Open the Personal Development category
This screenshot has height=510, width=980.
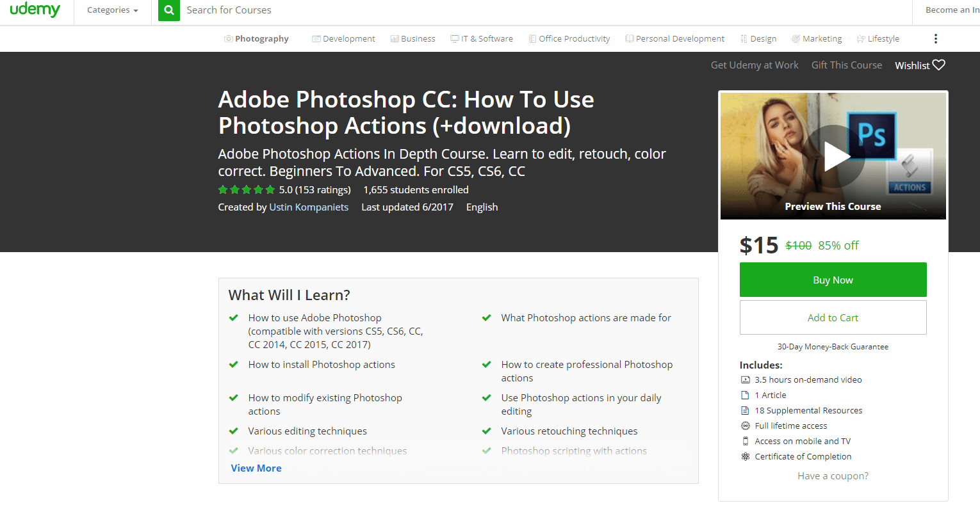click(675, 39)
